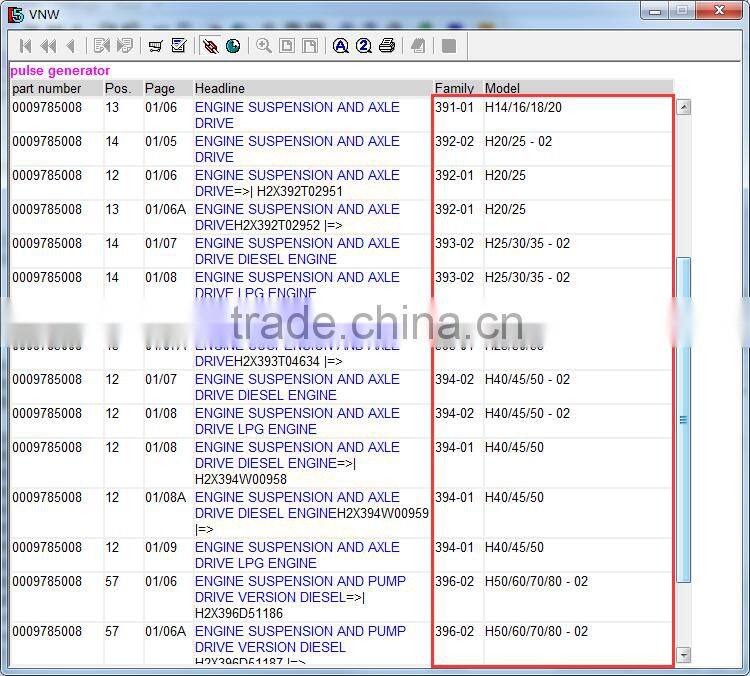Open the checklist form icon
This screenshot has width=750, height=676.
179,46
